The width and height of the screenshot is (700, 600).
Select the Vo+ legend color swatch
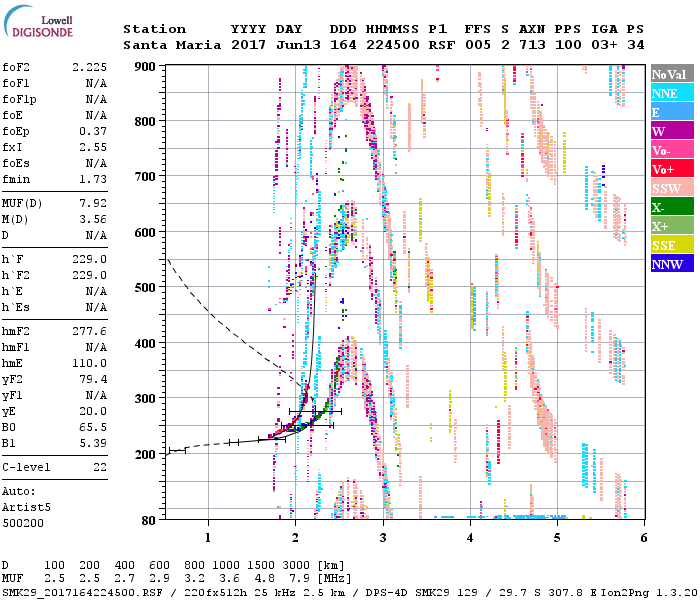672,169
